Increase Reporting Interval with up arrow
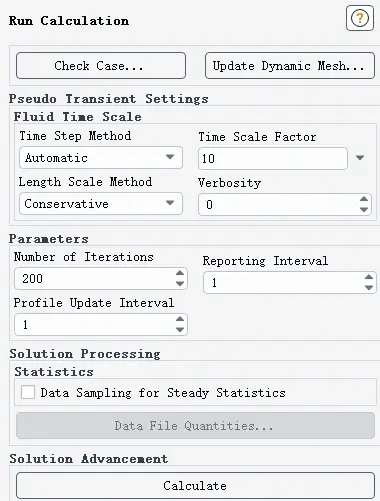 (369, 277)
